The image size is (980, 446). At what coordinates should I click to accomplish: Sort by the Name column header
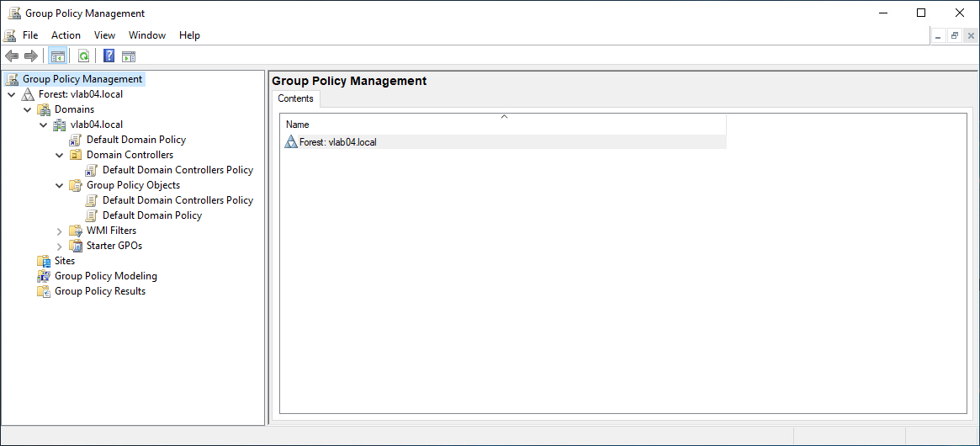(x=503, y=125)
